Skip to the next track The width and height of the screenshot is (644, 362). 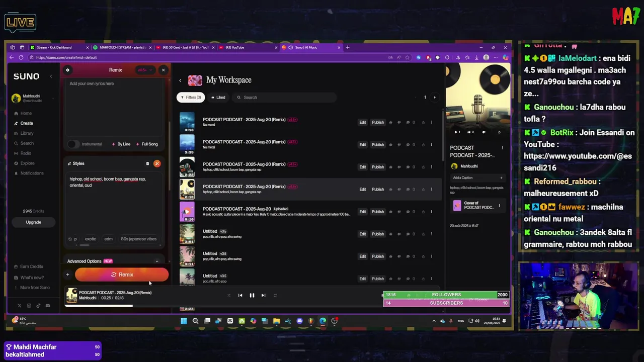(263, 296)
